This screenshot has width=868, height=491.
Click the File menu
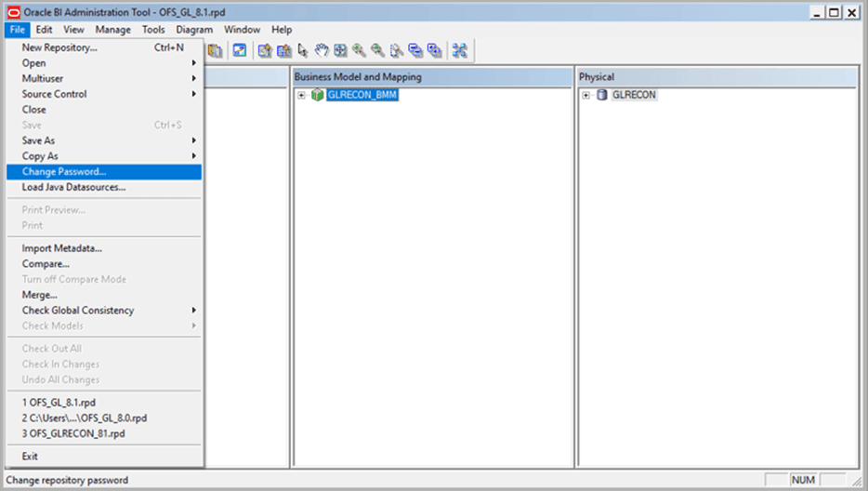(x=17, y=30)
